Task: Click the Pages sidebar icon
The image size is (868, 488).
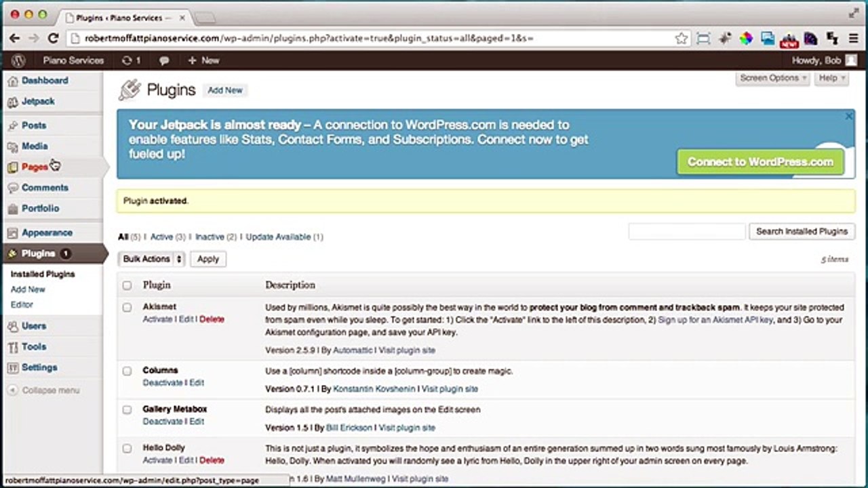Action: coord(13,167)
